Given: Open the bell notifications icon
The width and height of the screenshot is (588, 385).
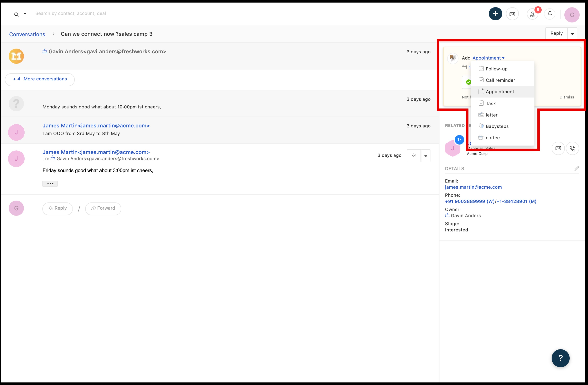Looking at the screenshot, I should pyautogui.click(x=550, y=14).
